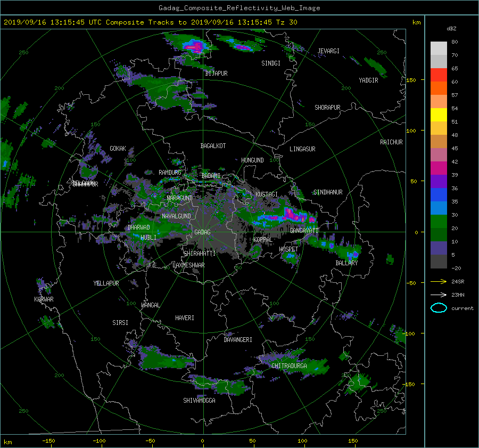Click the CHITRADURGA city label
The image size is (479, 448).
(289, 366)
